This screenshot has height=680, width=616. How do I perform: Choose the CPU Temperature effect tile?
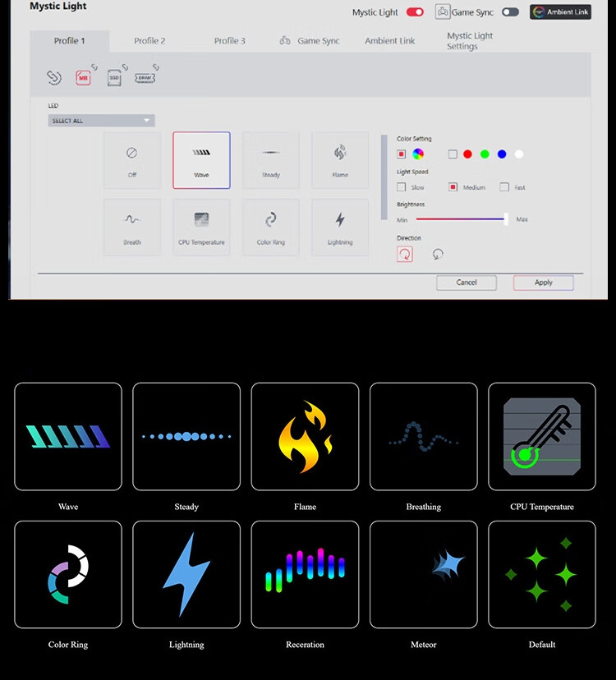click(x=201, y=227)
